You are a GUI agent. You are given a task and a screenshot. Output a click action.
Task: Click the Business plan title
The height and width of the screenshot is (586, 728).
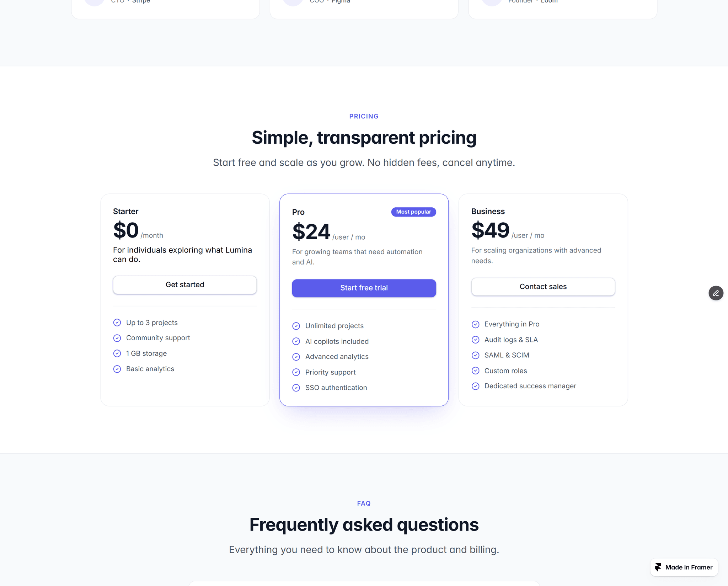tap(488, 211)
